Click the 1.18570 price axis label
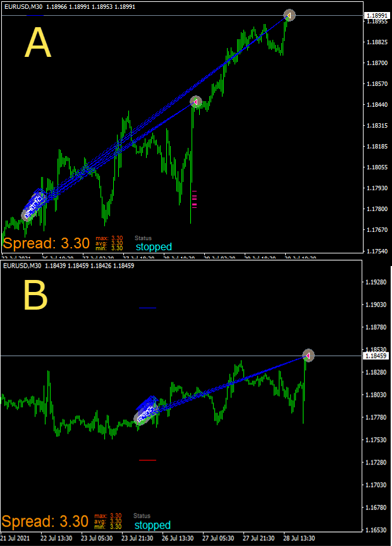Screen dimensions: 392x546 tap(377, 84)
